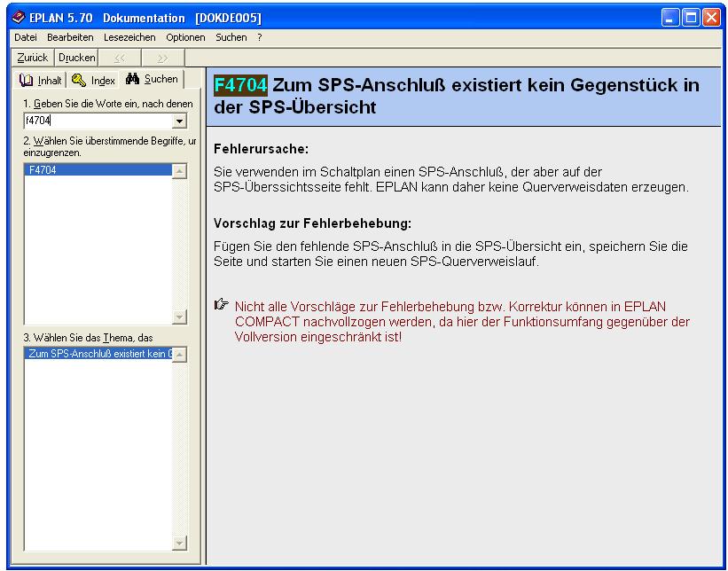
Task: Click the Vorschlag zur Fehlerbehebung: heading
Action: click(x=312, y=223)
